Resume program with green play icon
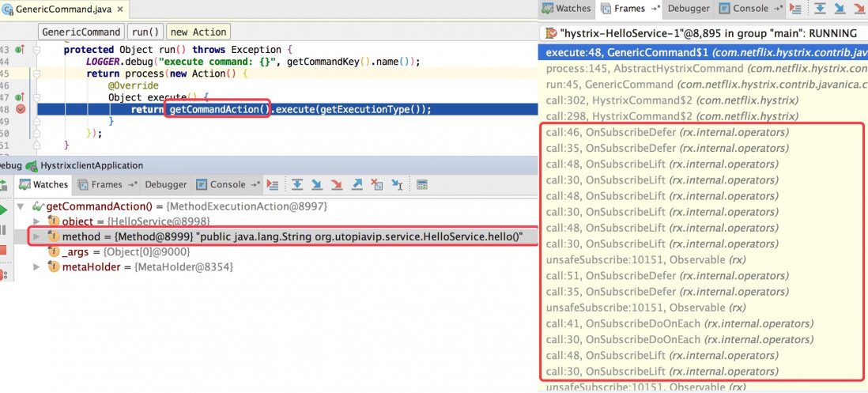 (4, 210)
